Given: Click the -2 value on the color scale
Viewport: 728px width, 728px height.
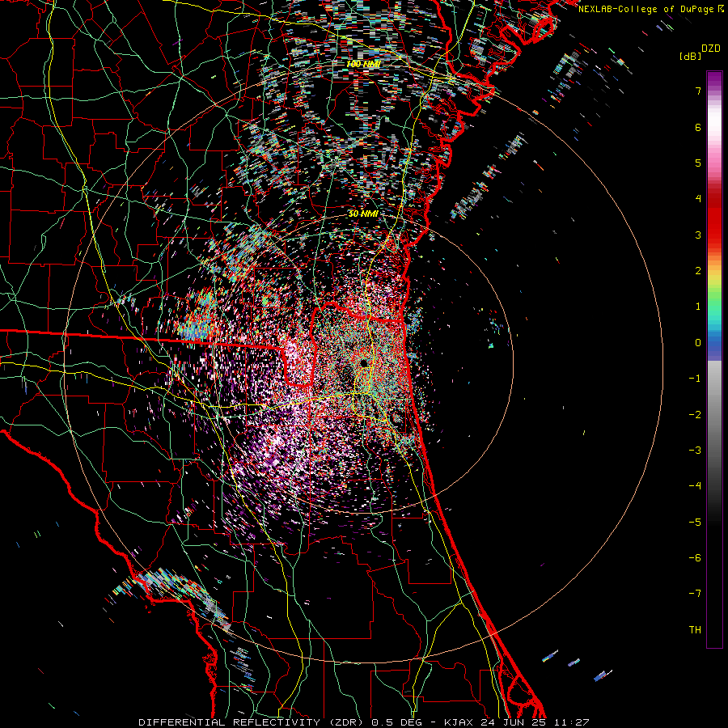Looking at the screenshot, I should pyautogui.click(x=695, y=415).
